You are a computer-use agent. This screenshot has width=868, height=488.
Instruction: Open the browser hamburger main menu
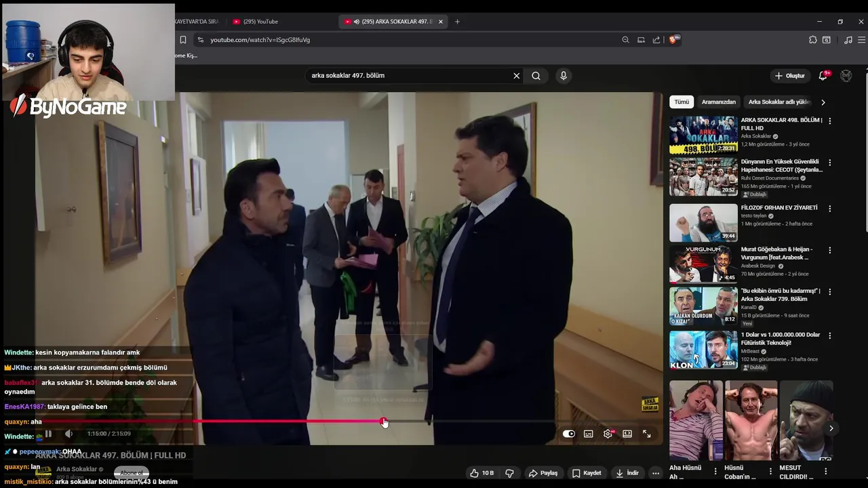[862, 40]
